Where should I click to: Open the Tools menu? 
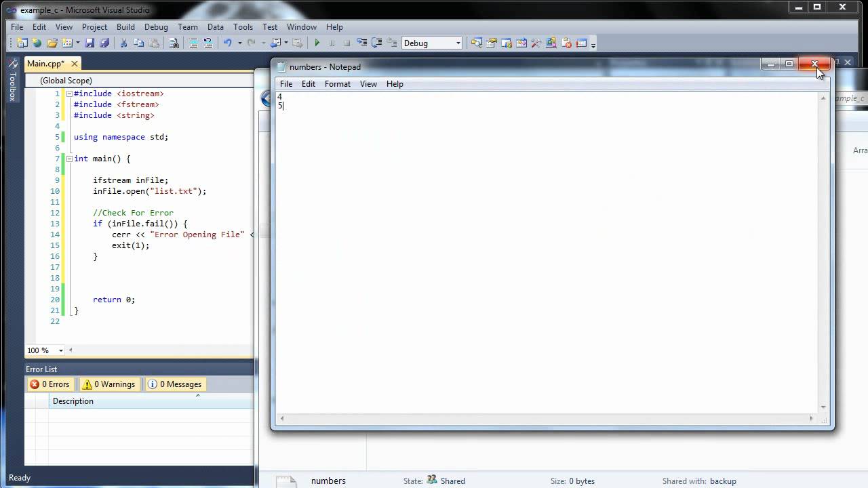point(243,27)
